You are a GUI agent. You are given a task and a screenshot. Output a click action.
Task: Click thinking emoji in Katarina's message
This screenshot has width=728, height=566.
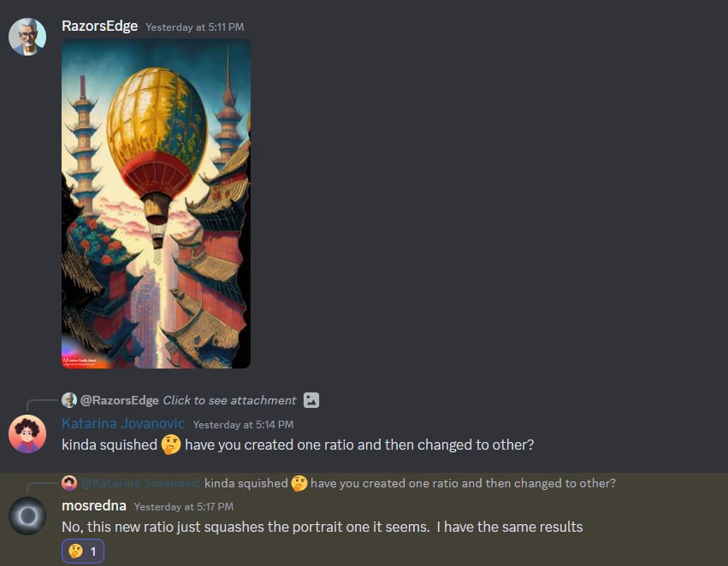[171, 445]
